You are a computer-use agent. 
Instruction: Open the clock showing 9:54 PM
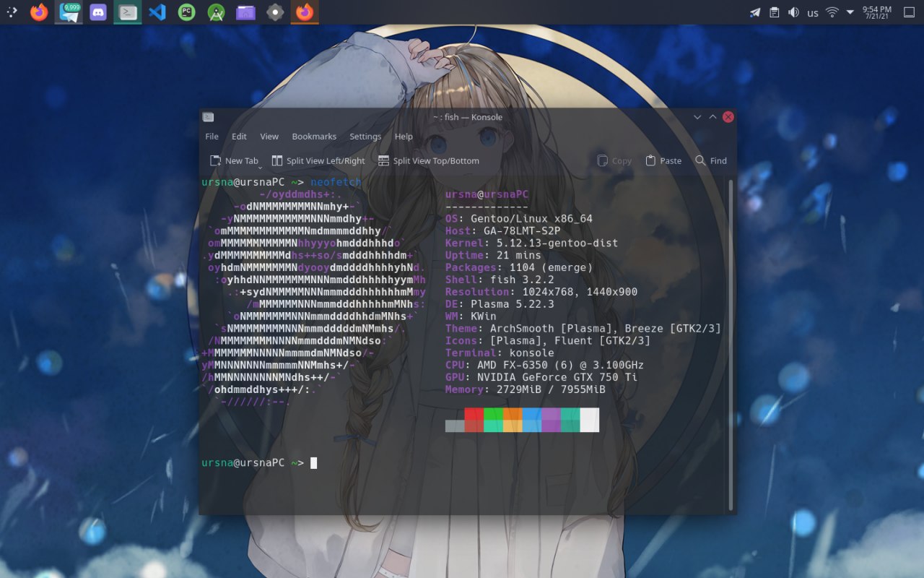tap(877, 12)
